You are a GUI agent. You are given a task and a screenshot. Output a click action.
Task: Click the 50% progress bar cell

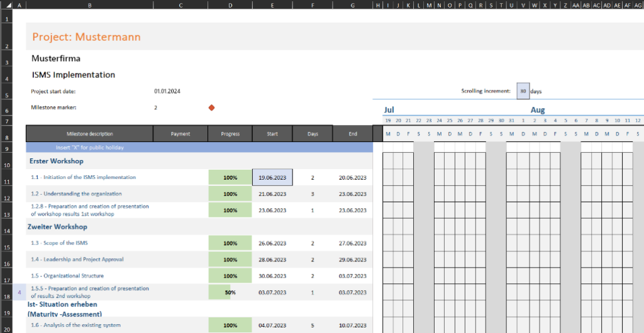230,292
